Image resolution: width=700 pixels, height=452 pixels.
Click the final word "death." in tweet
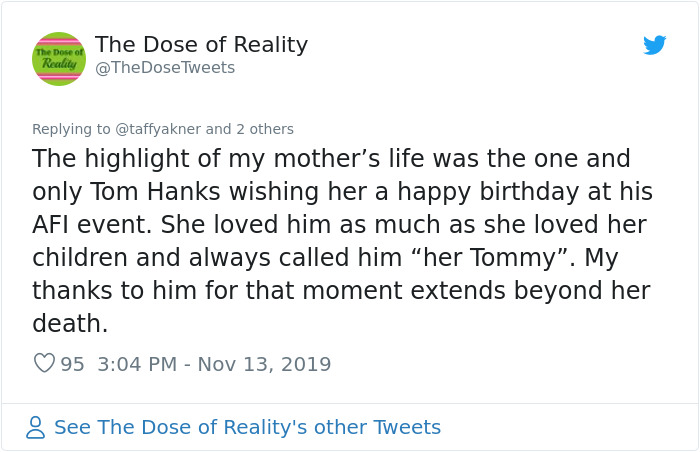pyautogui.click(x=70, y=323)
